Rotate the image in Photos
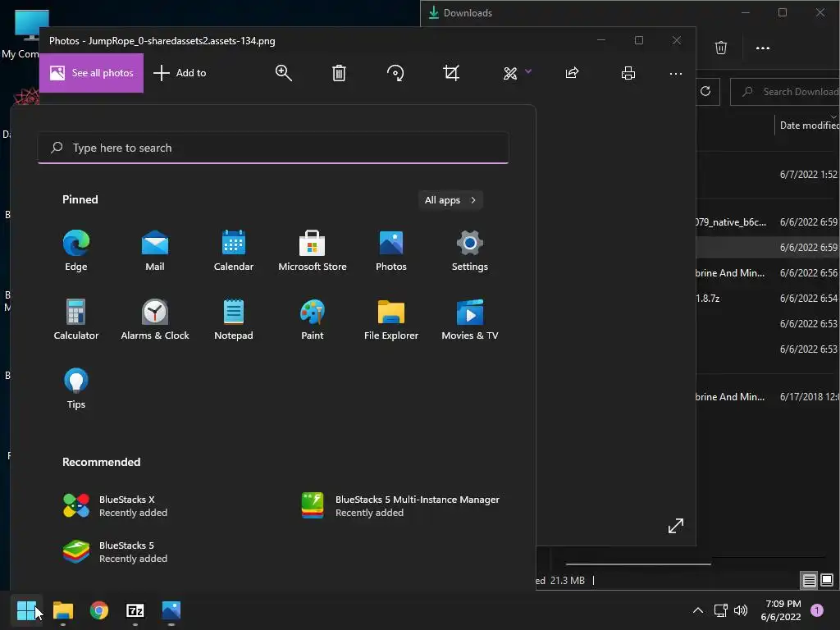Image resolution: width=840 pixels, height=630 pixels. click(395, 73)
